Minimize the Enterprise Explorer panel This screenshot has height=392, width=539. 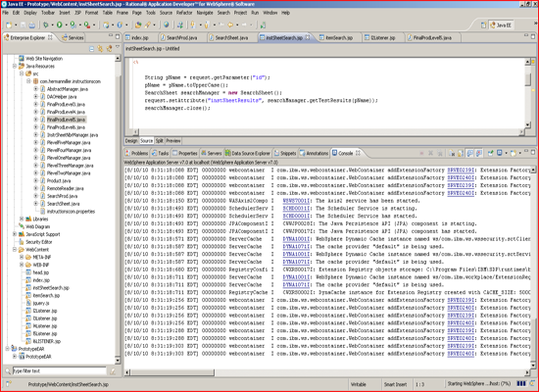(111, 35)
